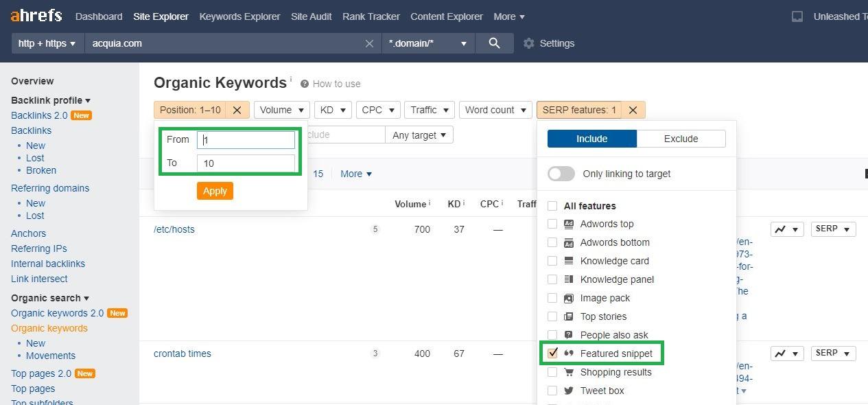This screenshot has width=868, height=405.
Task: Click the Ahrefs logo
Action: pyautogui.click(x=36, y=16)
